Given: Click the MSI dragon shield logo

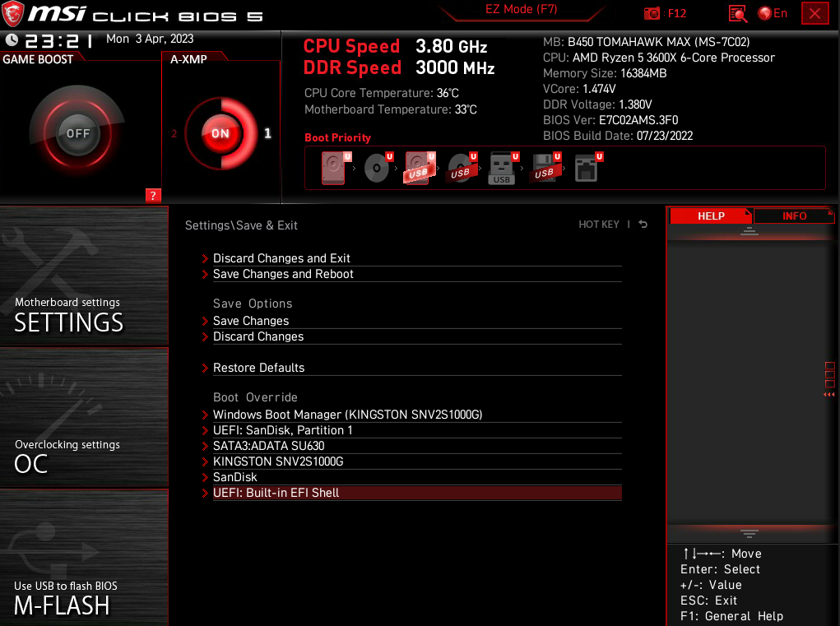Looking at the screenshot, I should [x=12, y=13].
